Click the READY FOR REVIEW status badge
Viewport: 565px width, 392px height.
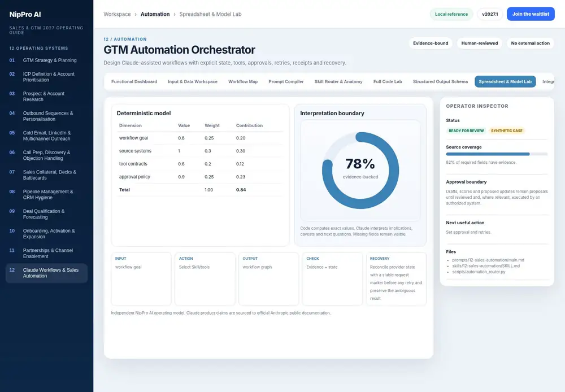(466, 131)
